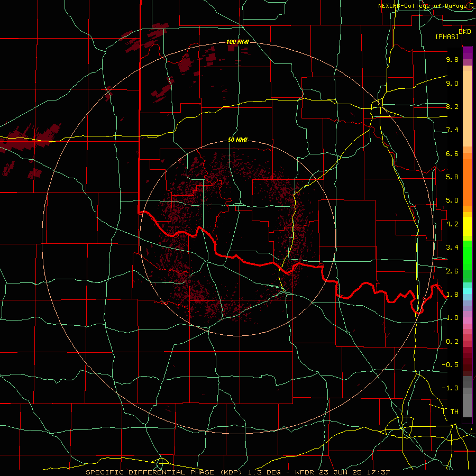Click the 8.2 value on the color scale

pos(452,106)
